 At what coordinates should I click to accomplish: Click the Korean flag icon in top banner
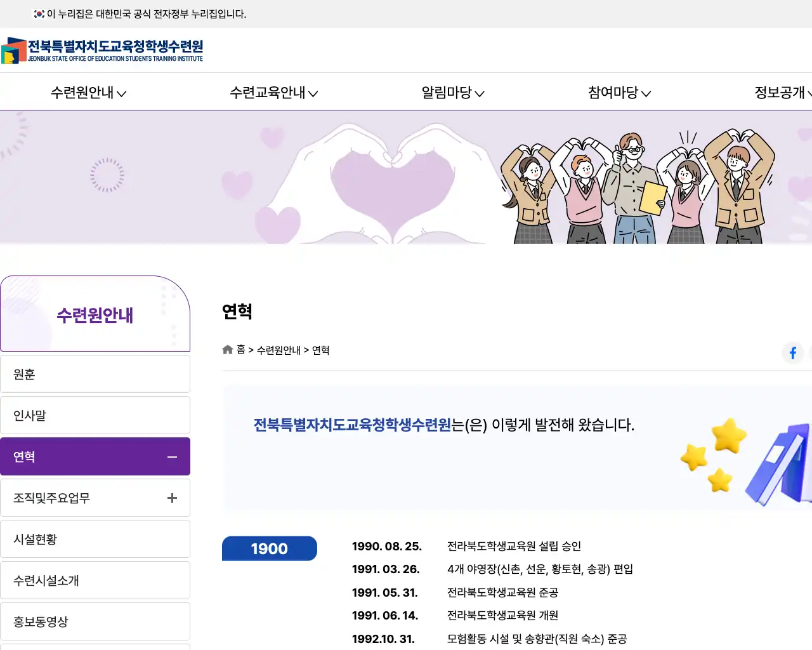tap(39, 14)
